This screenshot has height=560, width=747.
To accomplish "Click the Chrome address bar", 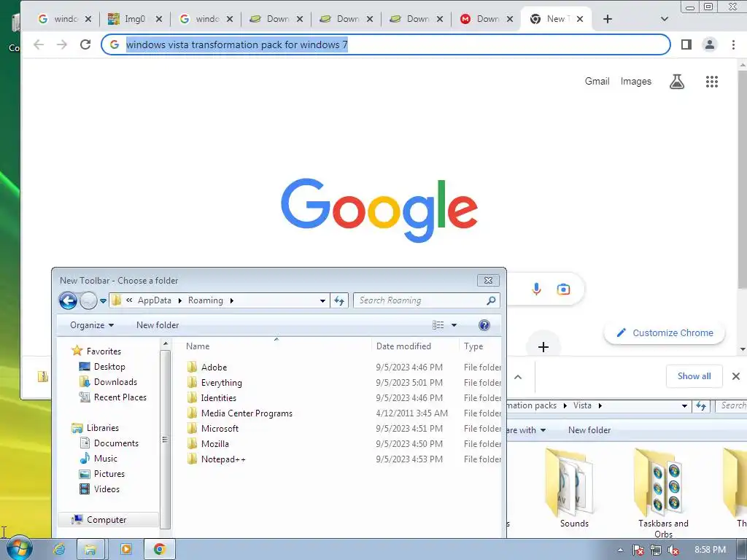I will [x=385, y=44].
